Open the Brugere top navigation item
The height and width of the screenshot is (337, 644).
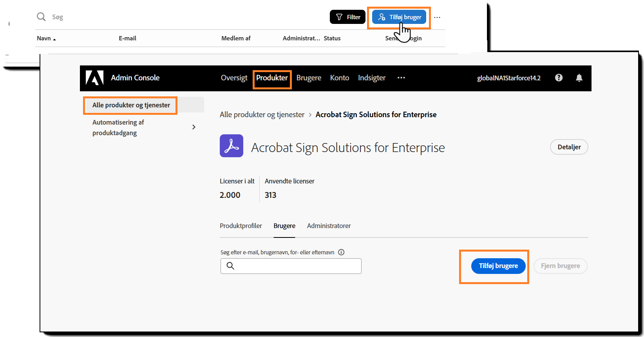click(x=309, y=78)
